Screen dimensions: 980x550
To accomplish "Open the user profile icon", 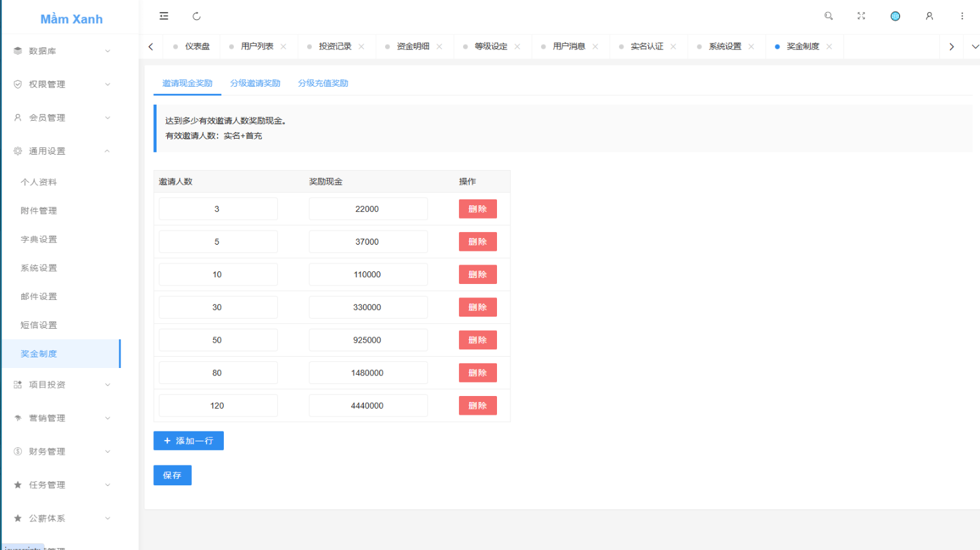I will click(x=929, y=16).
